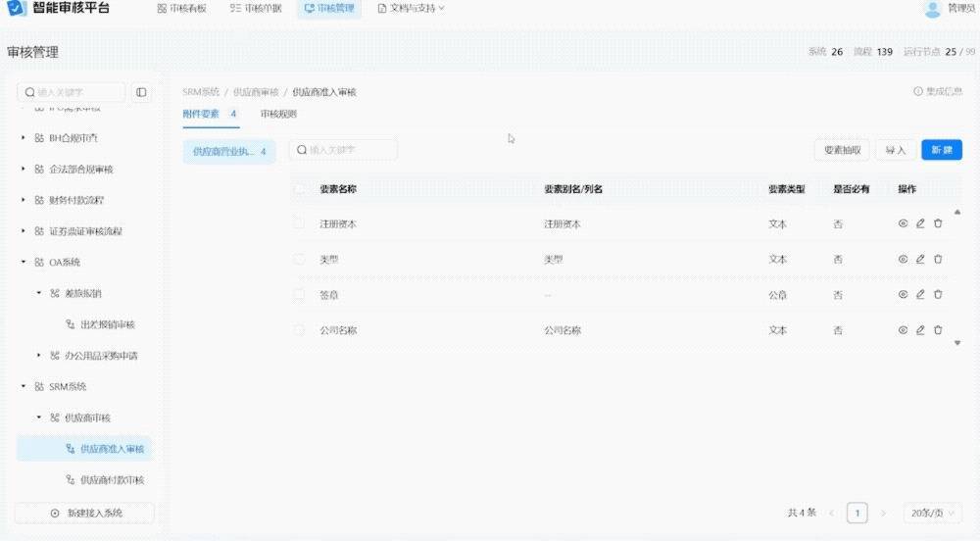Image resolution: width=980 pixels, height=541 pixels.
Task: Click the 导入 button
Action: pos(895,150)
